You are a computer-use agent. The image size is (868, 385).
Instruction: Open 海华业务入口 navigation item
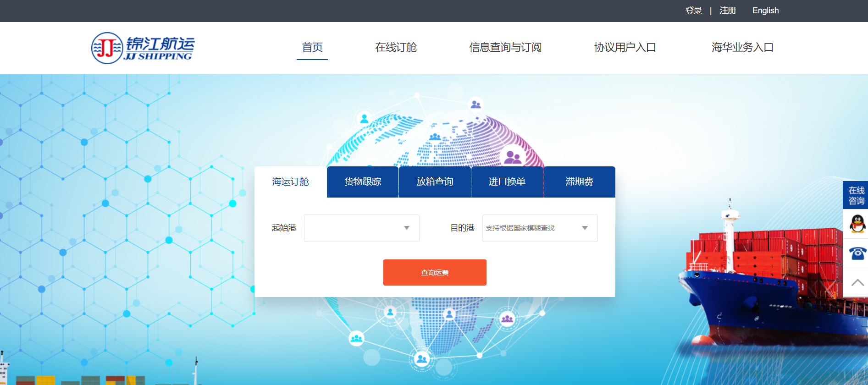[x=742, y=47]
